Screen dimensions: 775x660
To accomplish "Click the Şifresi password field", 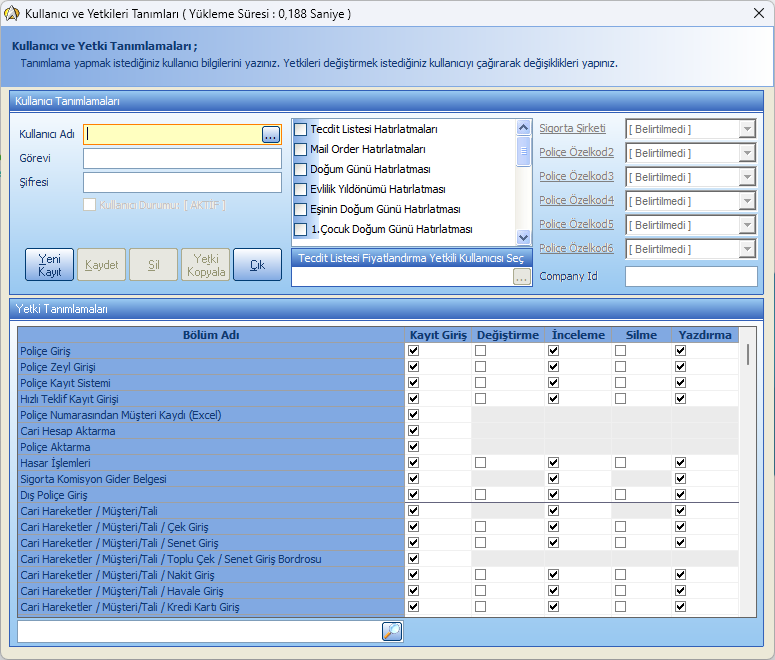I will pos(182,182).
